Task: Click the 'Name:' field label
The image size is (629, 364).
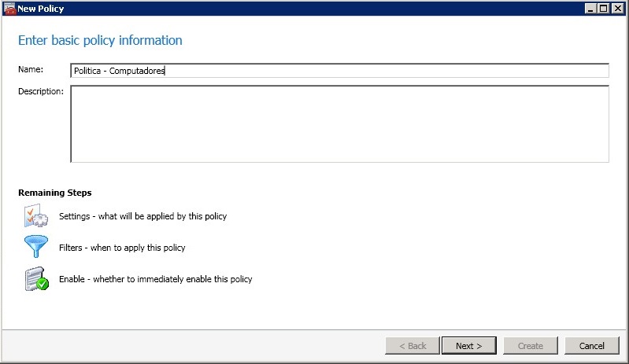Action: [x=31, y=70]
